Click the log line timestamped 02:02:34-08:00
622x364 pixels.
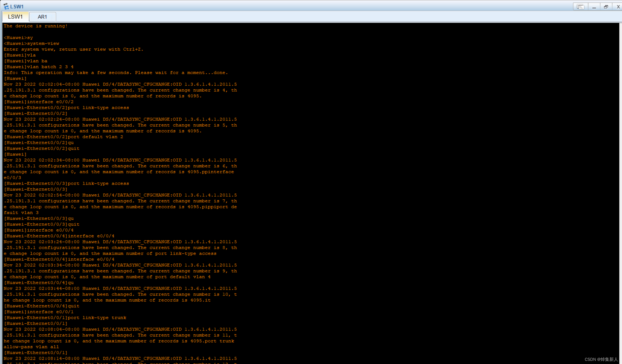120,160
